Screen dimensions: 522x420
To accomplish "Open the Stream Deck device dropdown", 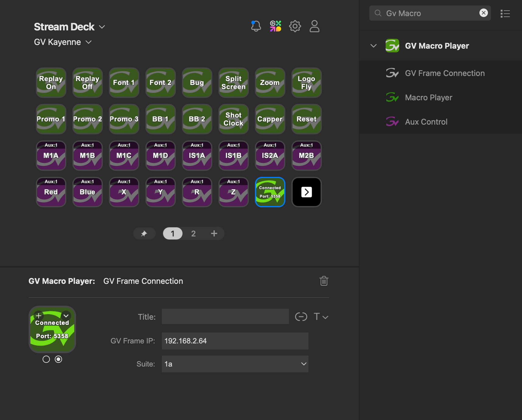I will (70, 27).
